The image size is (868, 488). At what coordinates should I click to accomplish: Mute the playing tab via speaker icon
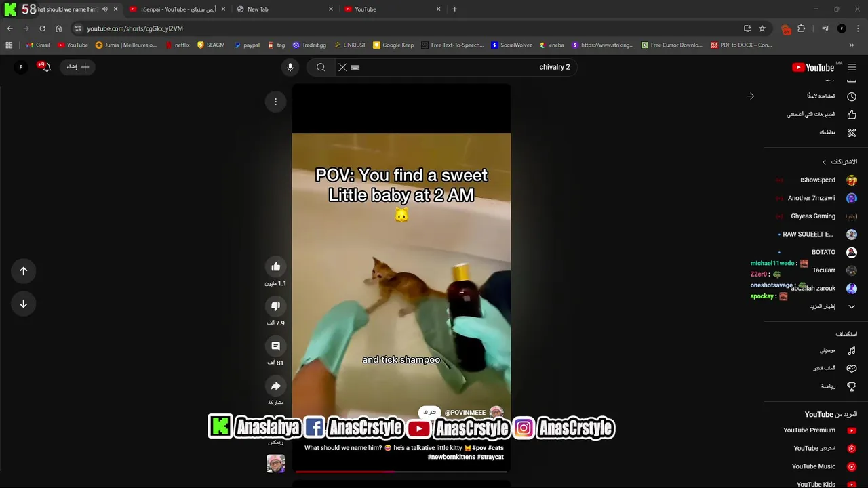[104, 9]
